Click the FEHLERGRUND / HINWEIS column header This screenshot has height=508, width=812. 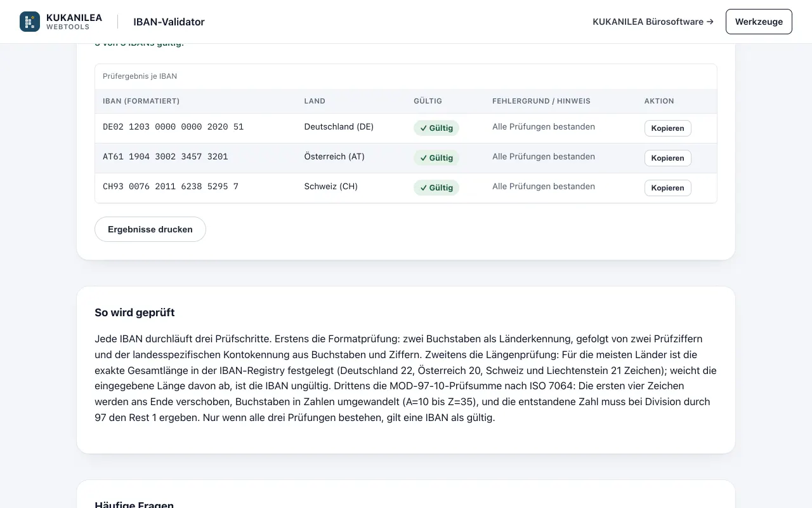click(x=541, y=101)
